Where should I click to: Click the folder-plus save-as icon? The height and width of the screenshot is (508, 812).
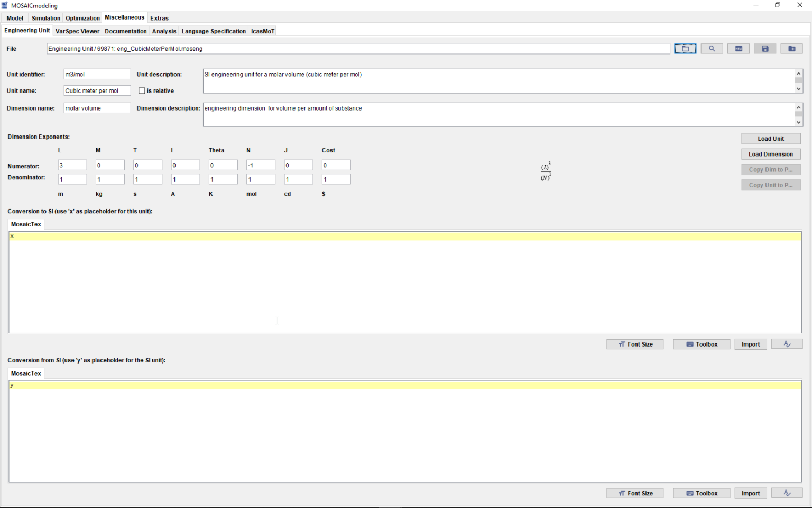pyautogui.click(x=791, y=49)
